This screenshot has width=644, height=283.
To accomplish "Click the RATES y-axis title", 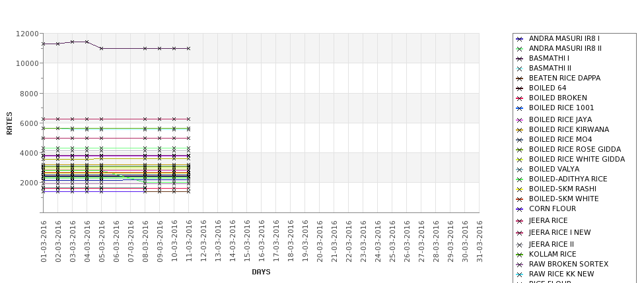I will [9, 123].
